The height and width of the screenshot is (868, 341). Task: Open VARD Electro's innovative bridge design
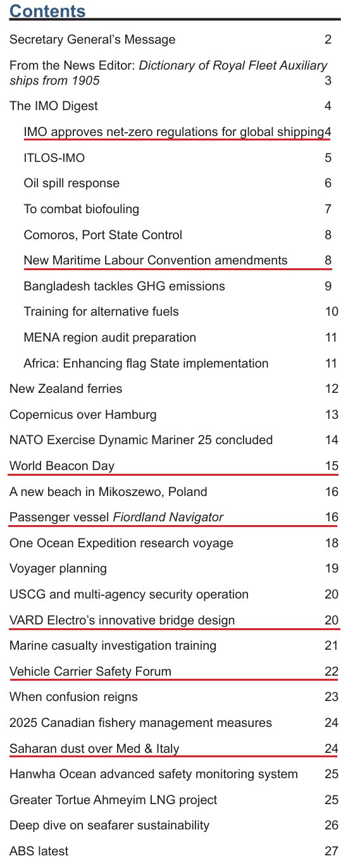tap(122, 620)
